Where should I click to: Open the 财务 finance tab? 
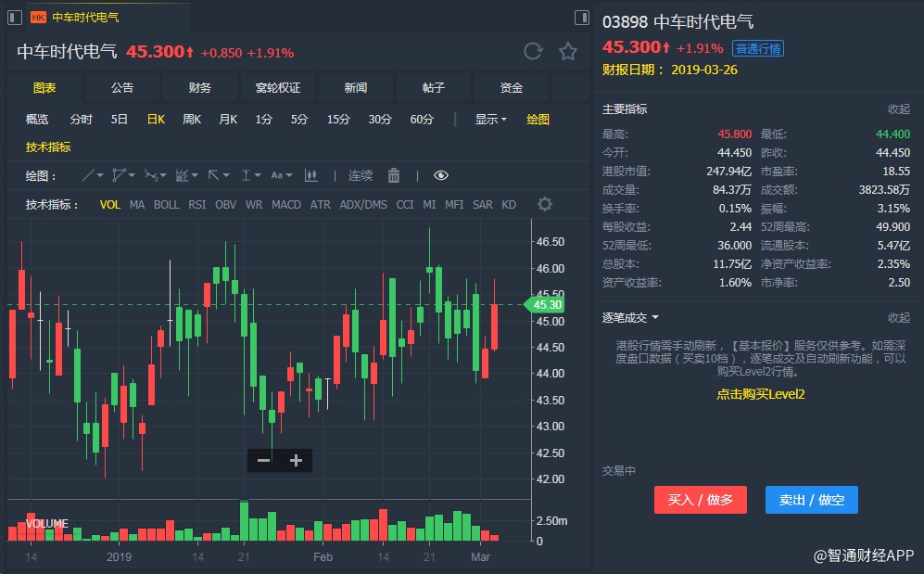pos(200,88)
